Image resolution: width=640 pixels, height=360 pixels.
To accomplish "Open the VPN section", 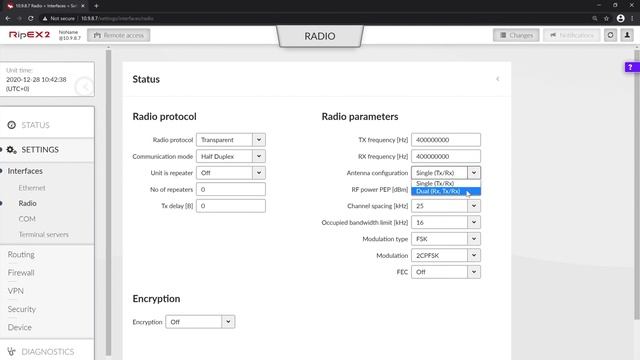I will [16, 291].
